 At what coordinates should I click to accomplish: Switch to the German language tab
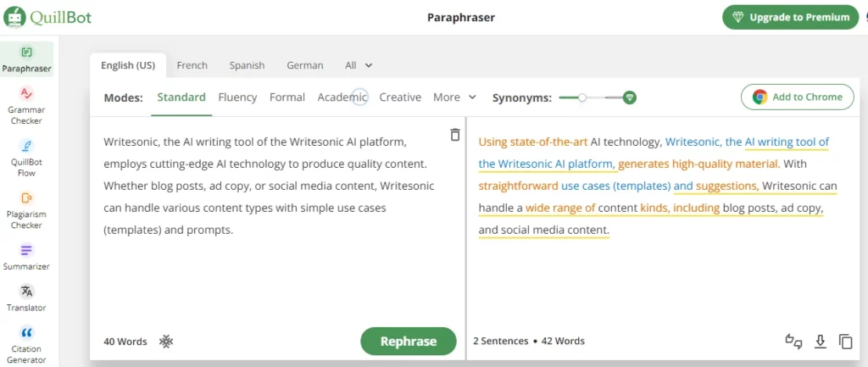pos(305,65)
